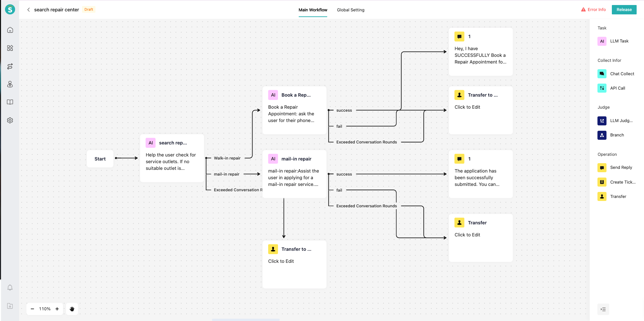Pick the LLM Judge icon

[602, 121]
